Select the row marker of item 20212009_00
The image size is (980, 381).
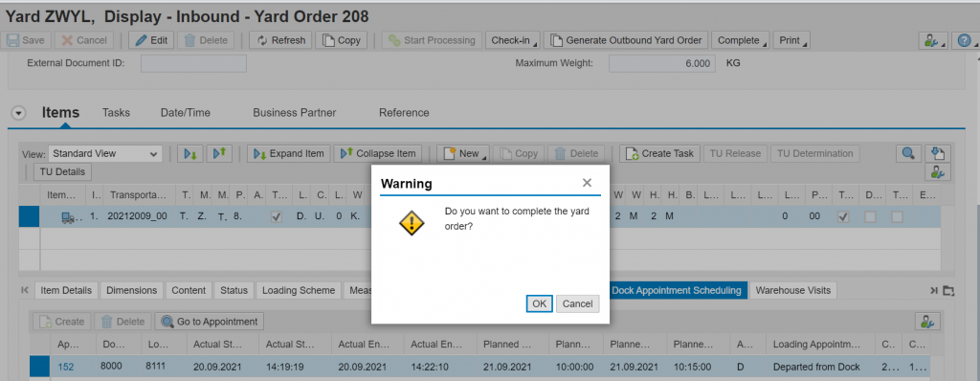pyautogui.click(x=30, y=216)
